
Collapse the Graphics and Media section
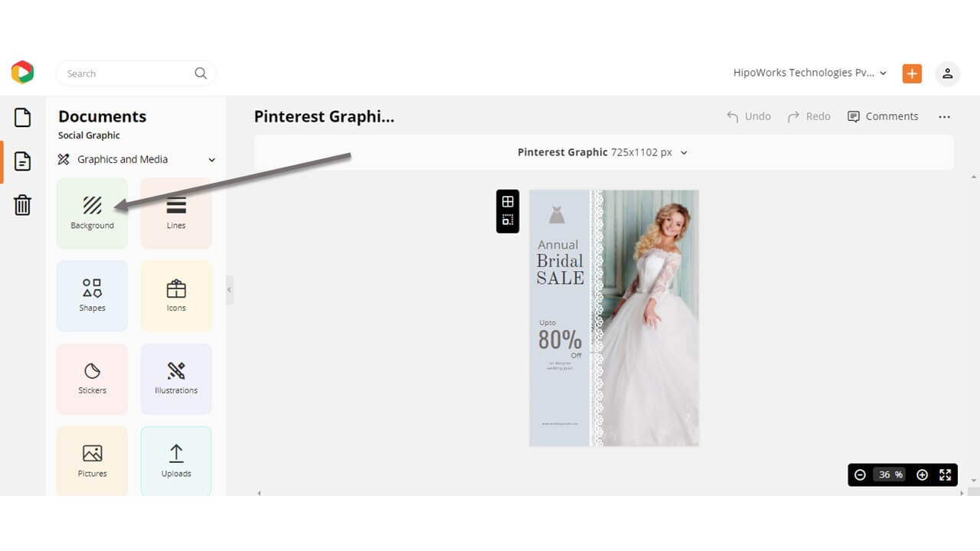(x=211, y=159)
